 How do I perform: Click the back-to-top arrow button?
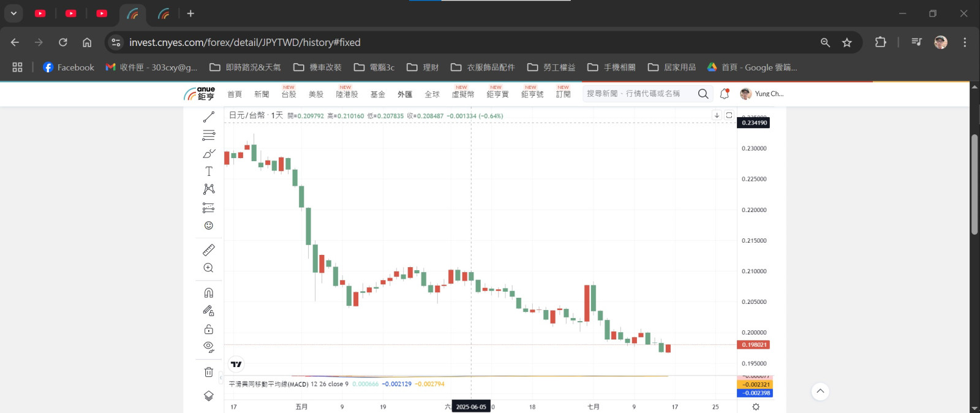[x=820, y=391]
